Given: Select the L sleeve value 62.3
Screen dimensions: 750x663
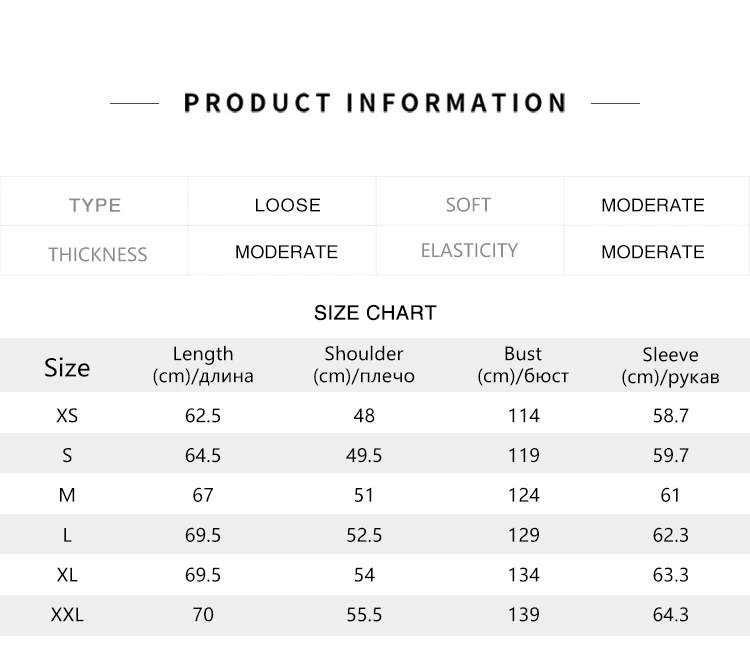Looking at the screenshot, I should click(670, 535).
